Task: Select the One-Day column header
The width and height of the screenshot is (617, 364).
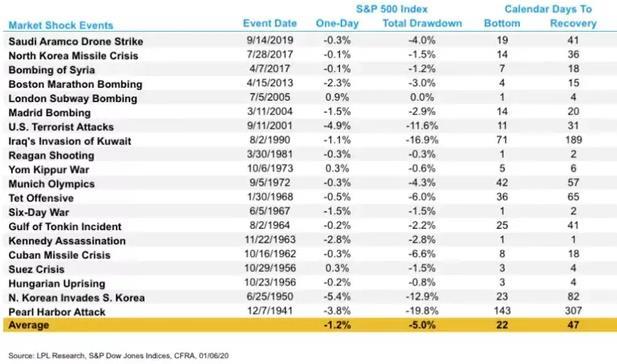Action: (x=337, y=24)
